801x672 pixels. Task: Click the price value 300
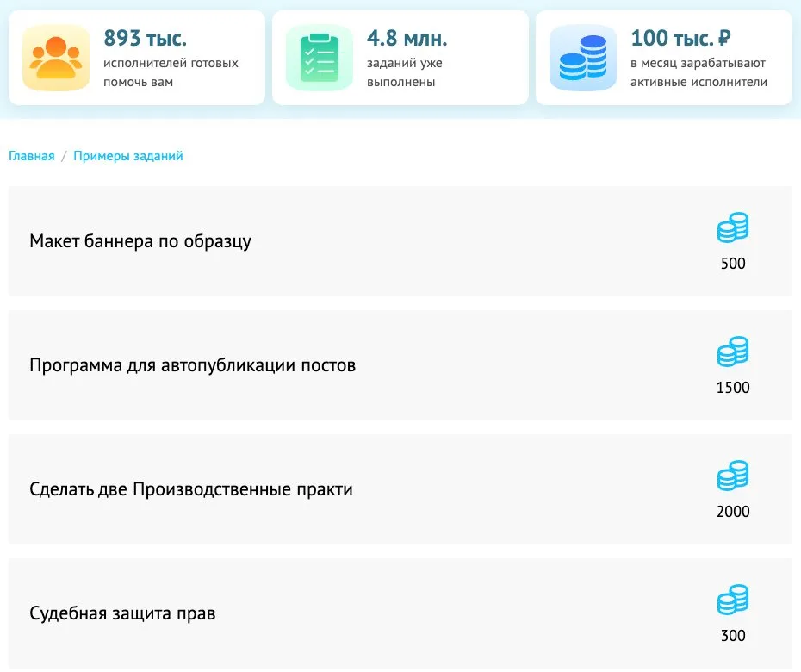[x=733, y=636]
